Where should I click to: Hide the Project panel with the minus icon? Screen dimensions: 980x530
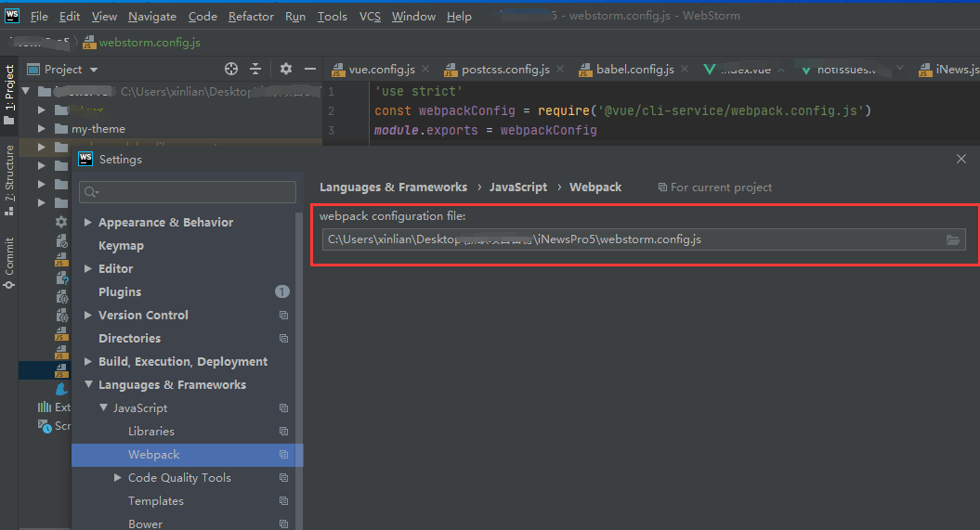[x=310, y=70]
